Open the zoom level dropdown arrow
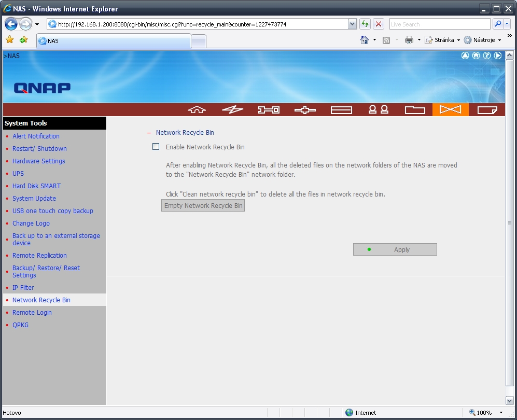 coord(501,412)
